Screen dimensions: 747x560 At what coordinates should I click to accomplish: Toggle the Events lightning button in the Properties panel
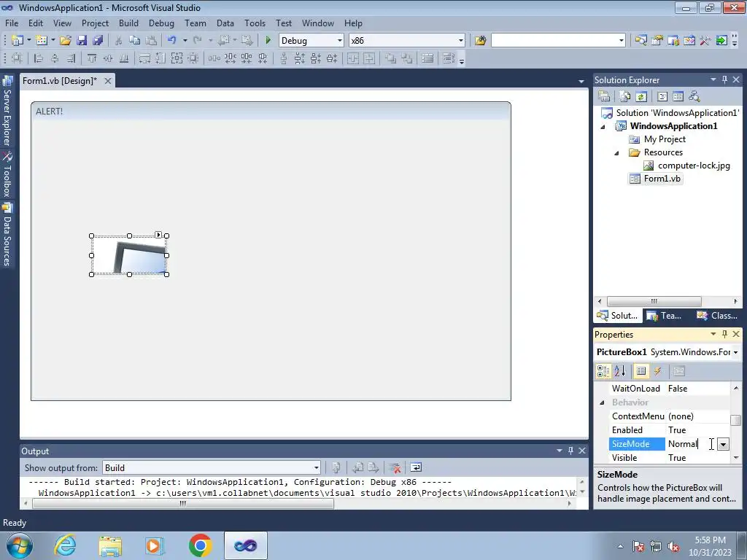tap(657, 371)
